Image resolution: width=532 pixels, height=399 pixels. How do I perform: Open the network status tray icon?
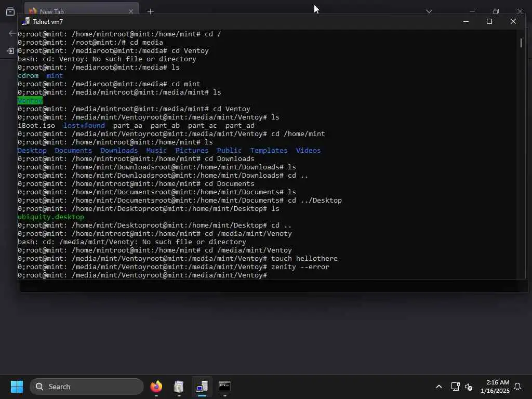tap(455, 387)
